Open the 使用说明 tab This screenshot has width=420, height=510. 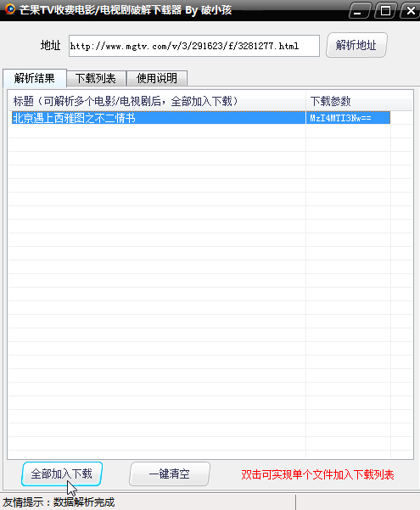click(x=157, y=78)
